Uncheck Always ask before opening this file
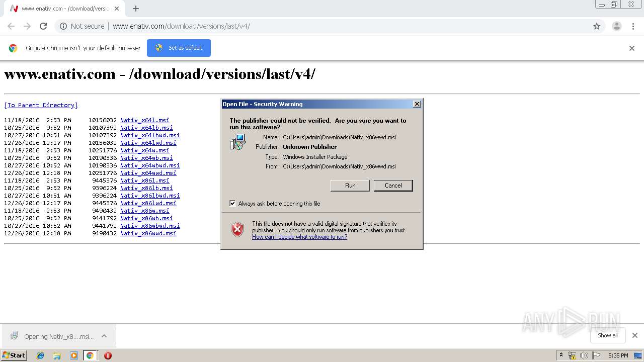This screenshot has width=644, height=362. [232, 204]
